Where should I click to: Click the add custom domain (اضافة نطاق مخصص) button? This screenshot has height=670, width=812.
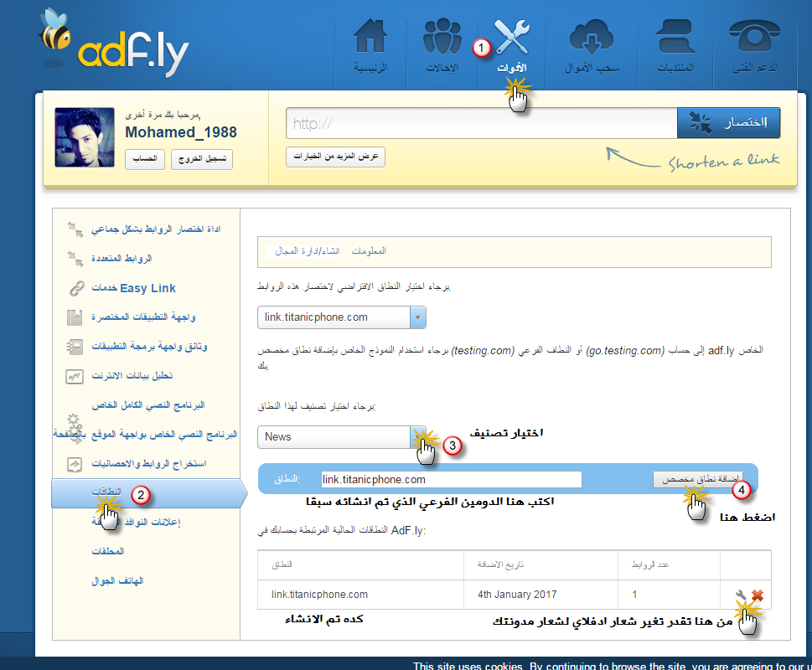click(x=698, y=479)
